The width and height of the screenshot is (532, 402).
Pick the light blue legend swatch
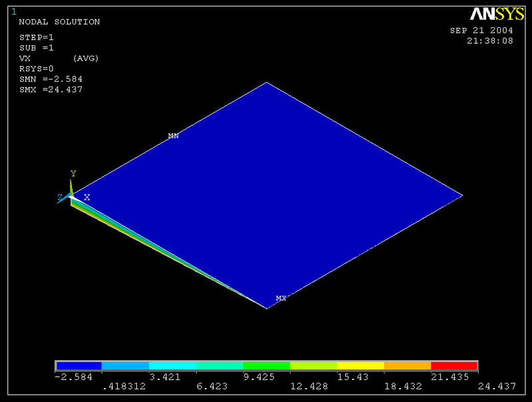[x=125, y=365]
